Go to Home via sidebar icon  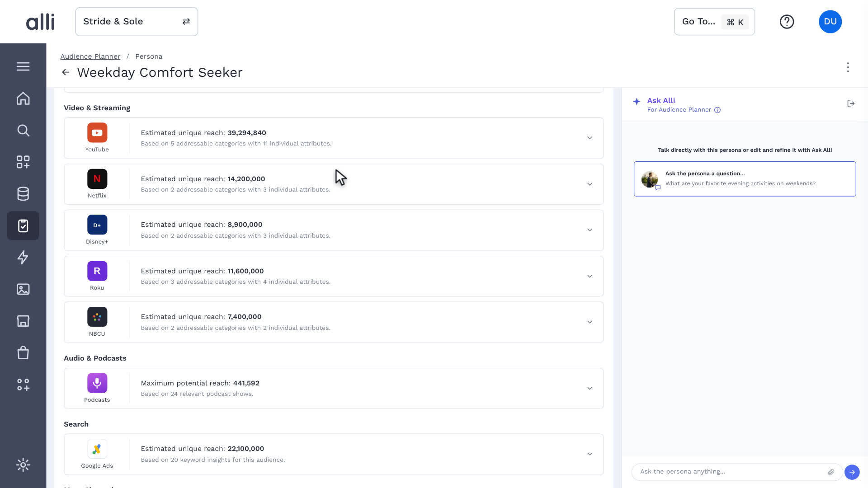point(23,99)
